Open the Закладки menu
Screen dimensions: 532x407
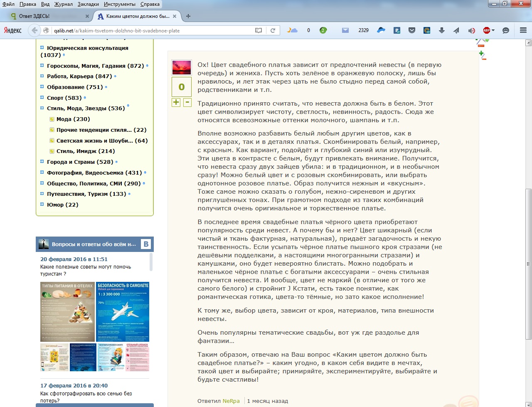88,4
